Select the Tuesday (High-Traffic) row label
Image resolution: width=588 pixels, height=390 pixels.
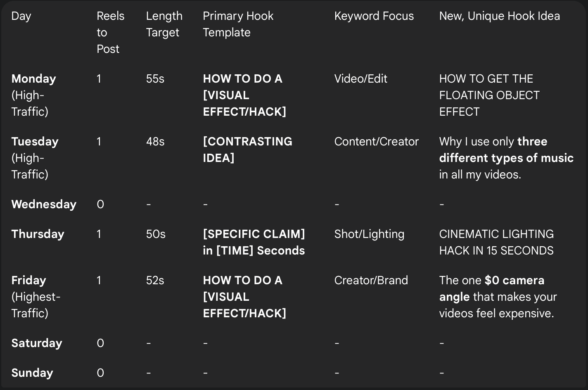[35, 158]
